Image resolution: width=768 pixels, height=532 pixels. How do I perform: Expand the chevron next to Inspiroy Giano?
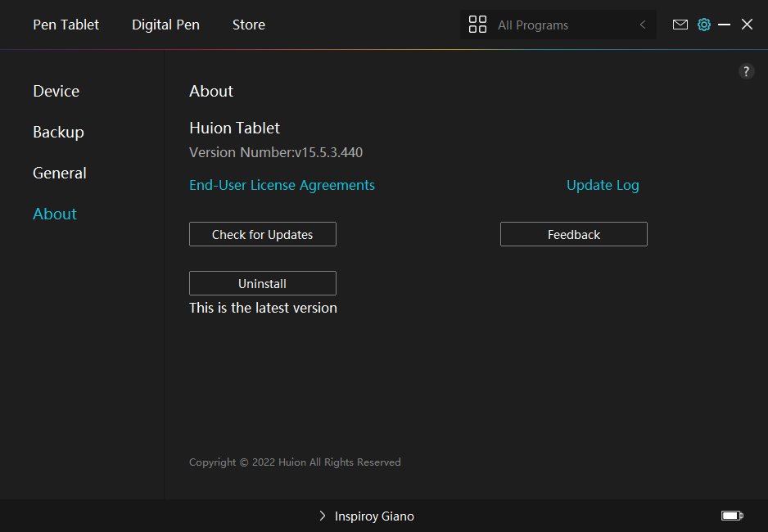click(323, 516)
